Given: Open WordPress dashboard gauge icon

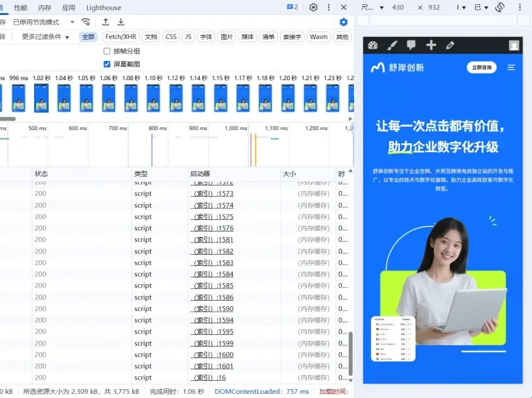Looking at the screenshot, I should [x=372, y=45].
